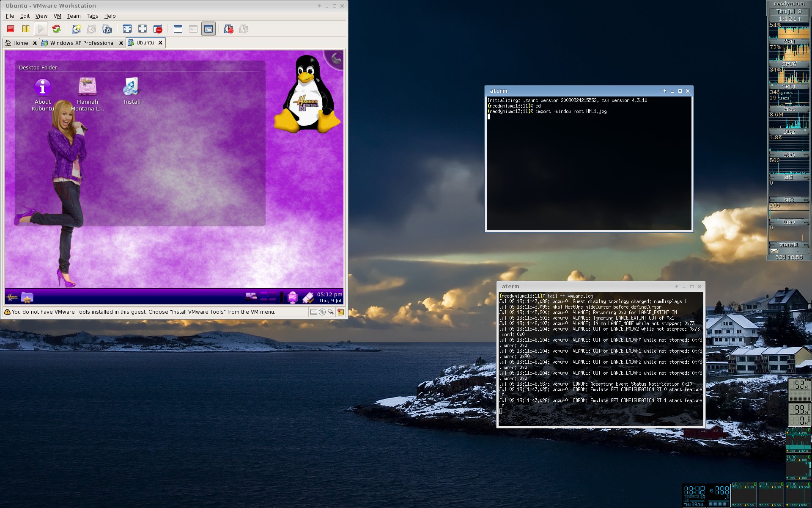
Task: Start recording the VM session
Action: coord(228,29)
